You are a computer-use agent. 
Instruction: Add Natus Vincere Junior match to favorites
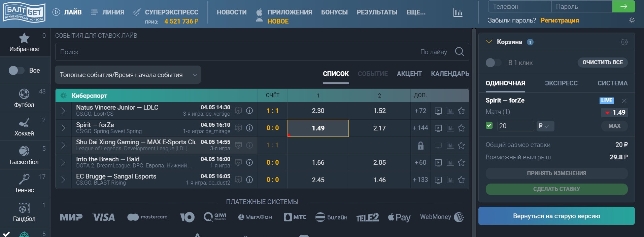[461, 111]
